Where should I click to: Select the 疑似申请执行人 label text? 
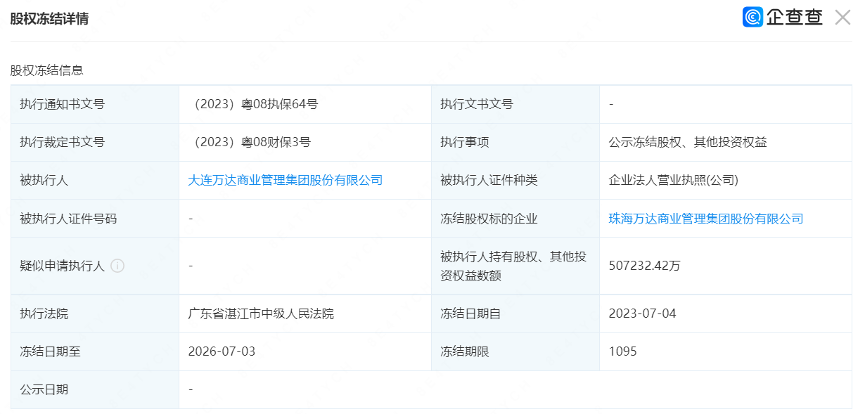point(62,266)
